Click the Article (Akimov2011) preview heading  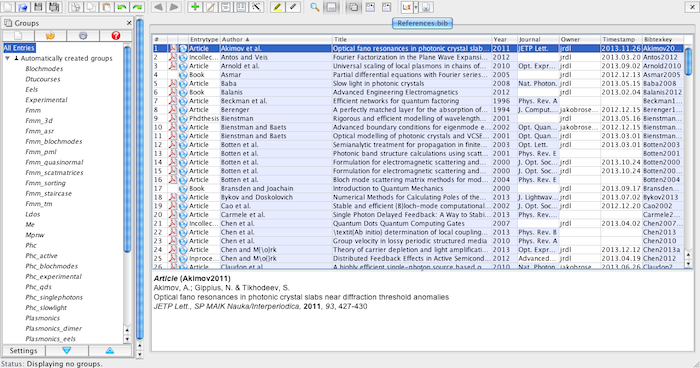pos(192,278)
